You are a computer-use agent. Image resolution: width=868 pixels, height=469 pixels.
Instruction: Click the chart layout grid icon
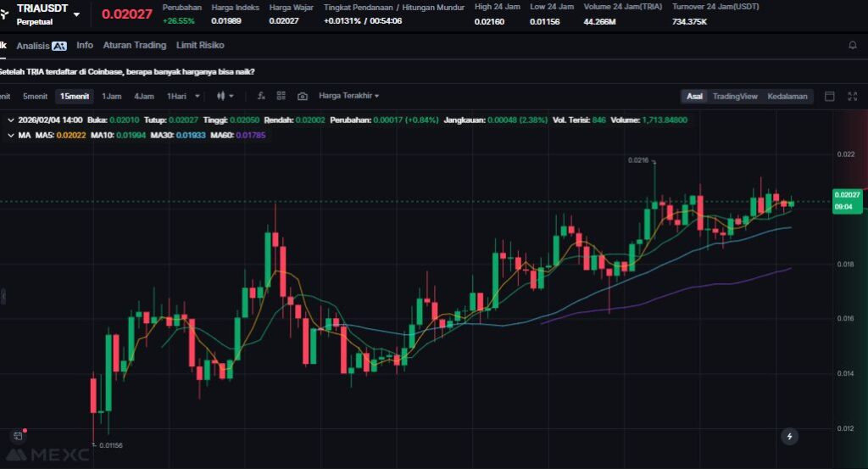point(281,96)
